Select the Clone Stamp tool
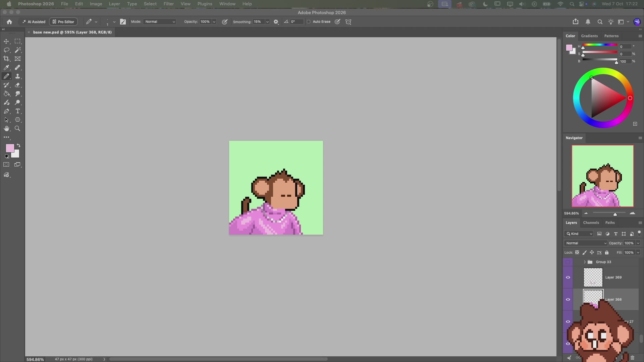 click(x=17, y=76)
